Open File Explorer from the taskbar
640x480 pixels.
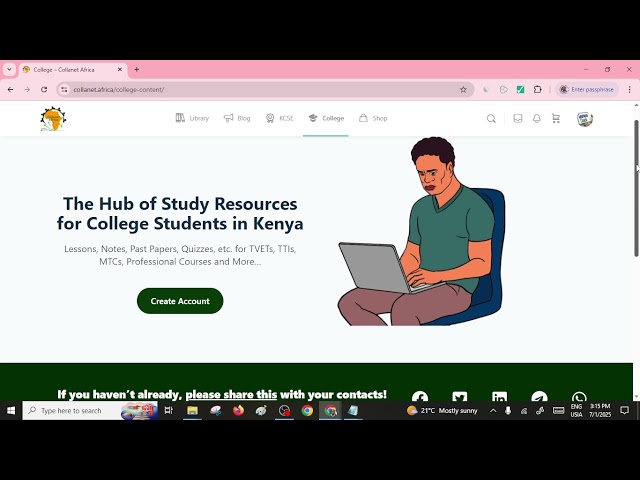[x=192, y=411]
